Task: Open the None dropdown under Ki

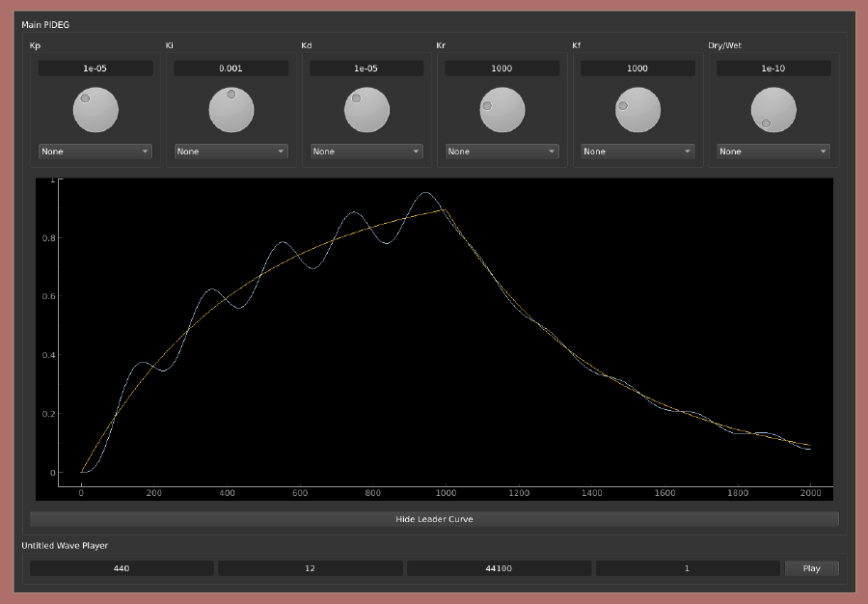Action: pyautogui.click(x=231, y=151)
